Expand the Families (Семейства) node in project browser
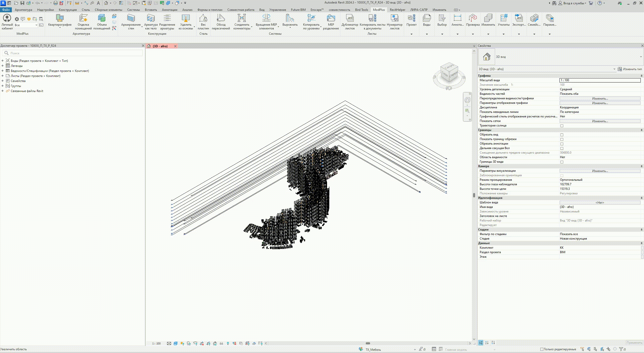The height and width of the screenshot is (353, 644). [x=3, y=81]
